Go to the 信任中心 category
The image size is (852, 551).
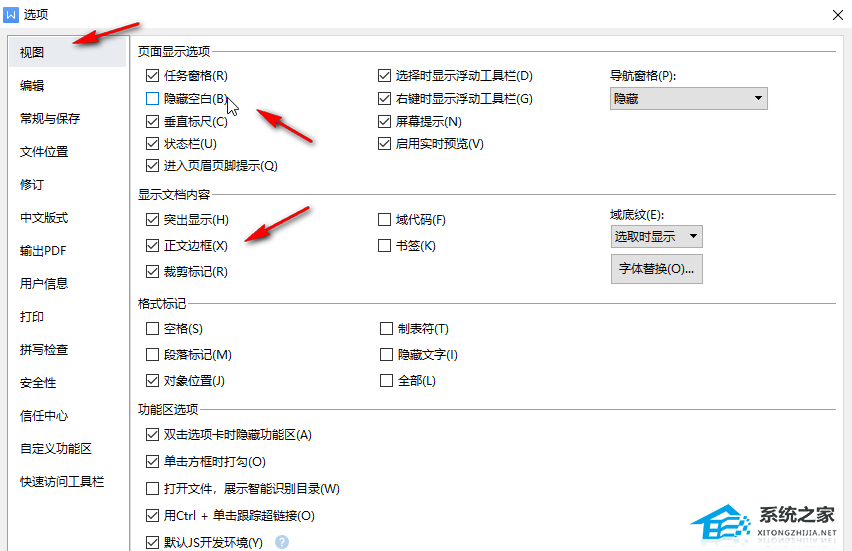(44, 416)
